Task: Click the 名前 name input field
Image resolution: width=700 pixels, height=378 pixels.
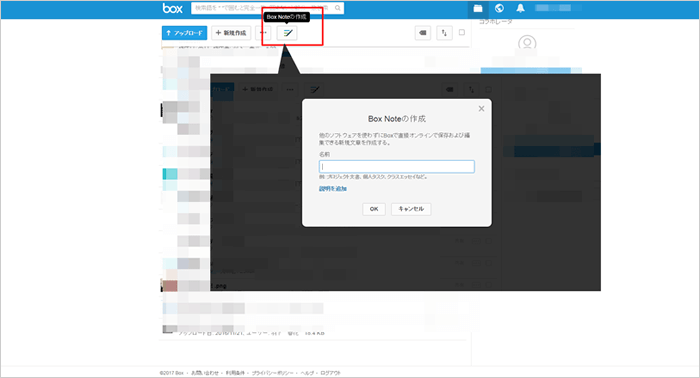Action: tap(397, 166)
